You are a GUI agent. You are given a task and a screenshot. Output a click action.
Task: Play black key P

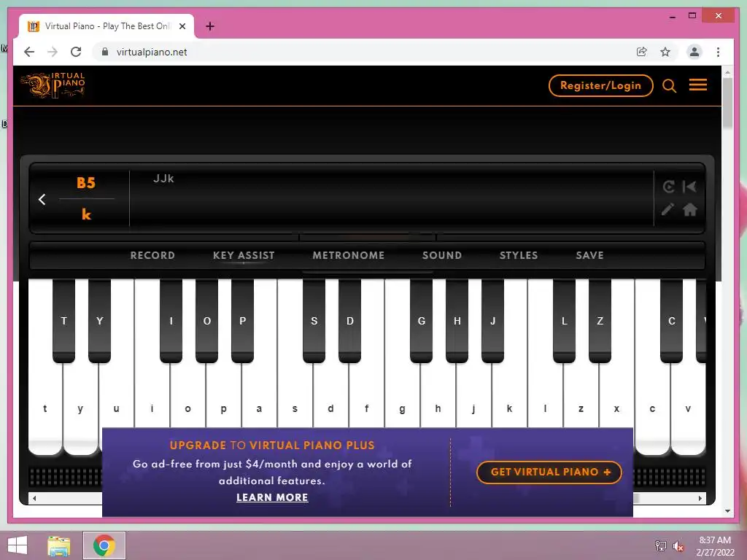tap(242, 321)
